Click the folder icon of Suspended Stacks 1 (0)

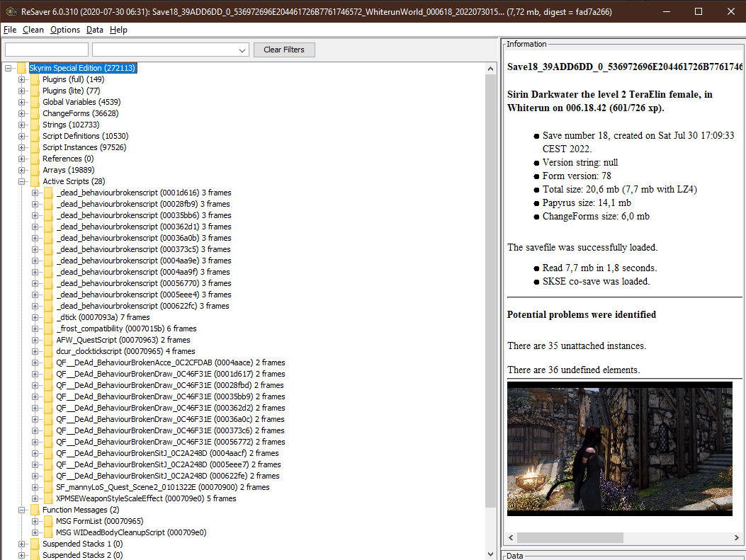(35, 544)
